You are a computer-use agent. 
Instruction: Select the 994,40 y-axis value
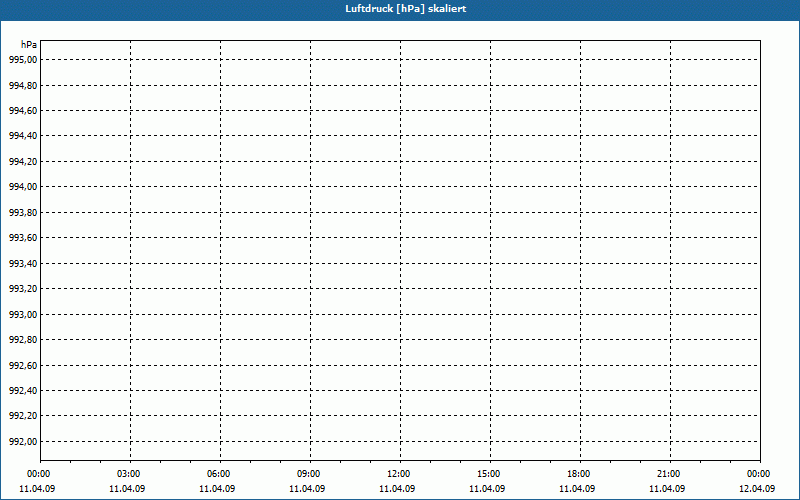23,136
